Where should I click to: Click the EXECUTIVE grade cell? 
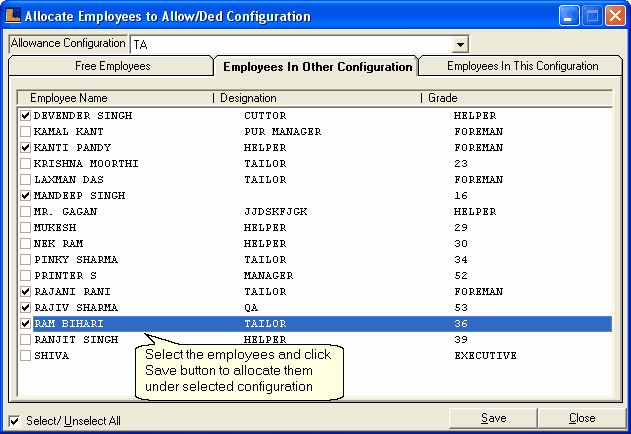coord(485,355)
